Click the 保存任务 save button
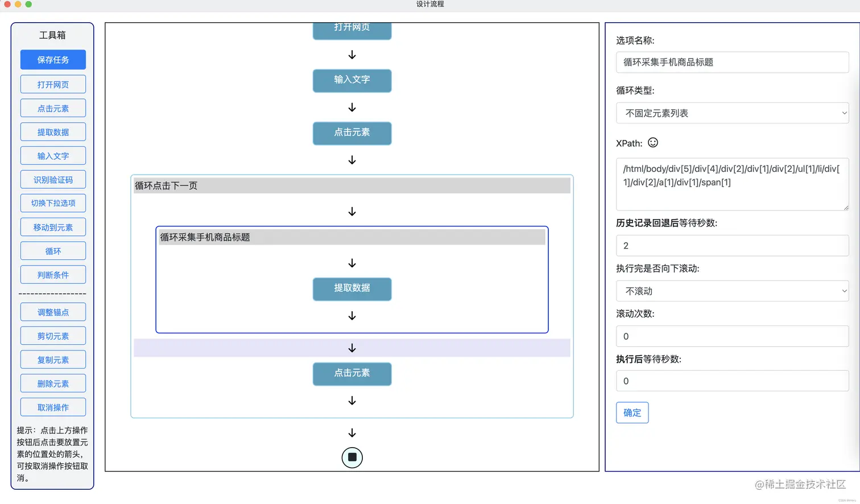Image resolution: width=860 pixels, height=504 pixels. (53, 60)
